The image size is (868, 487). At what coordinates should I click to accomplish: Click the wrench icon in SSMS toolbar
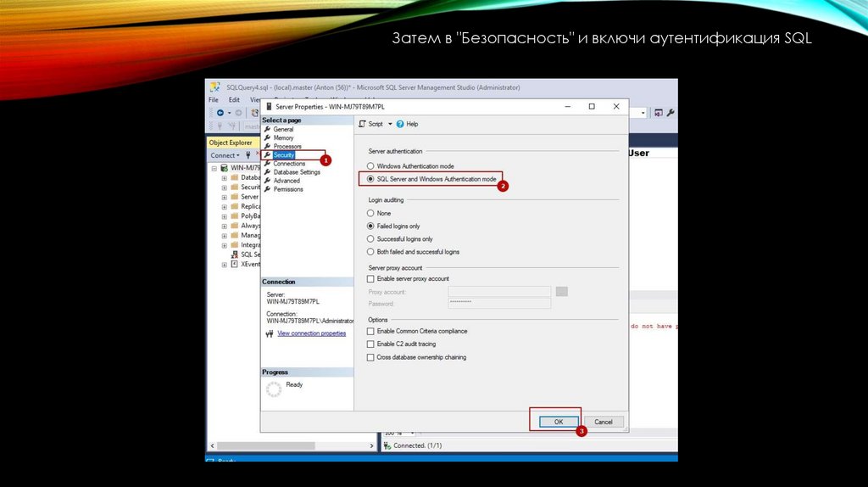coord(670,113)
